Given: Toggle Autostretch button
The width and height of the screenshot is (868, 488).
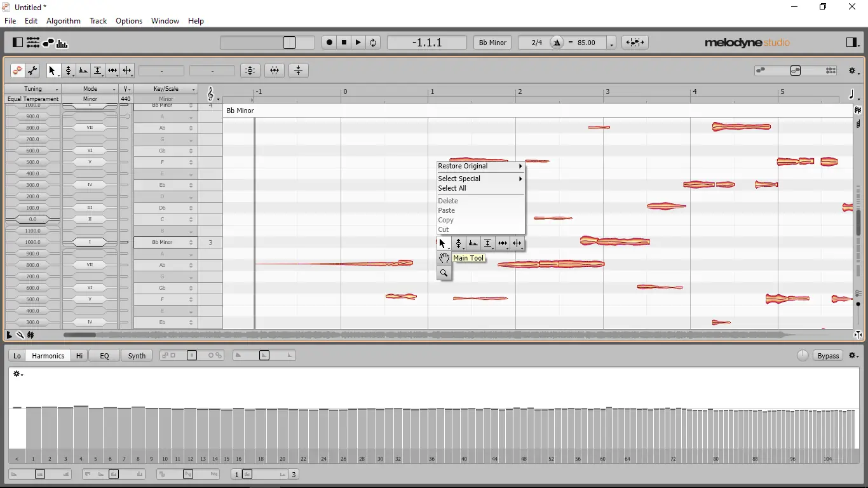Looking at the screenshot, I should (x=635, y=43).
